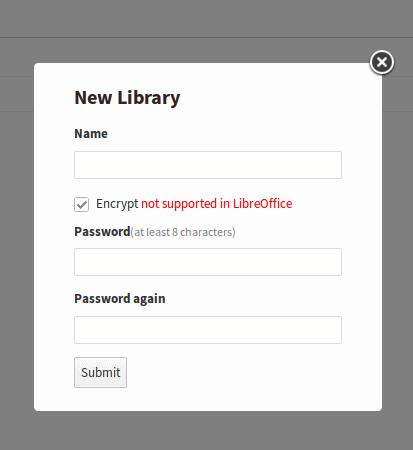
Task: Submit the new library form
Action: [100, 372]
